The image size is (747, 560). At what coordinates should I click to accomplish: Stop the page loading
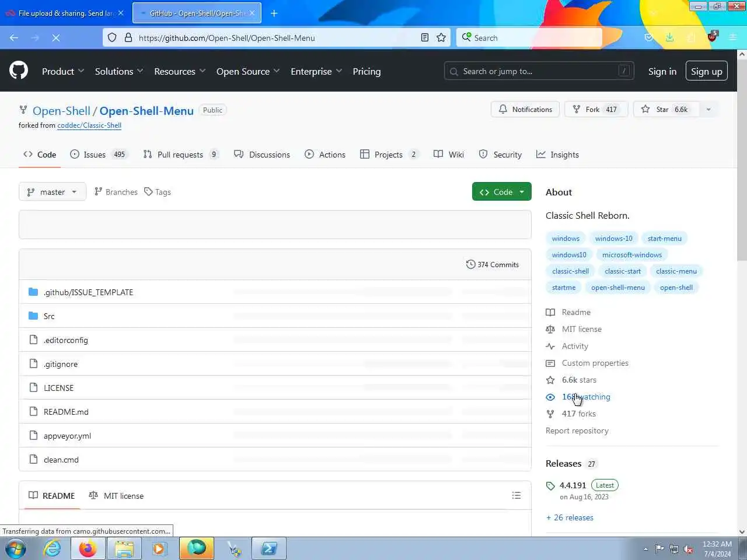point(56,37)
